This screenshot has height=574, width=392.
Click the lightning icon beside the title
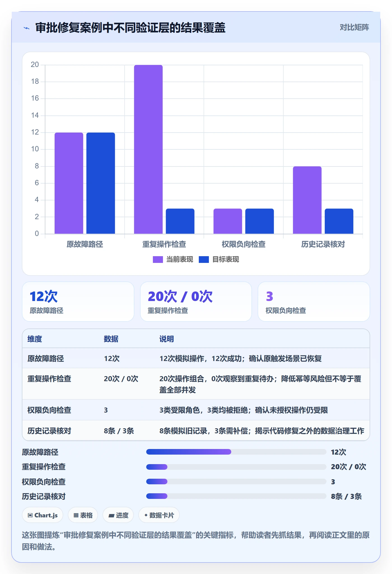27,28
